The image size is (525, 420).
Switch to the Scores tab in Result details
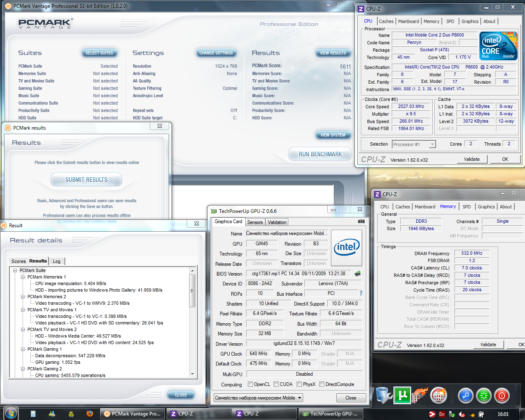18,261
